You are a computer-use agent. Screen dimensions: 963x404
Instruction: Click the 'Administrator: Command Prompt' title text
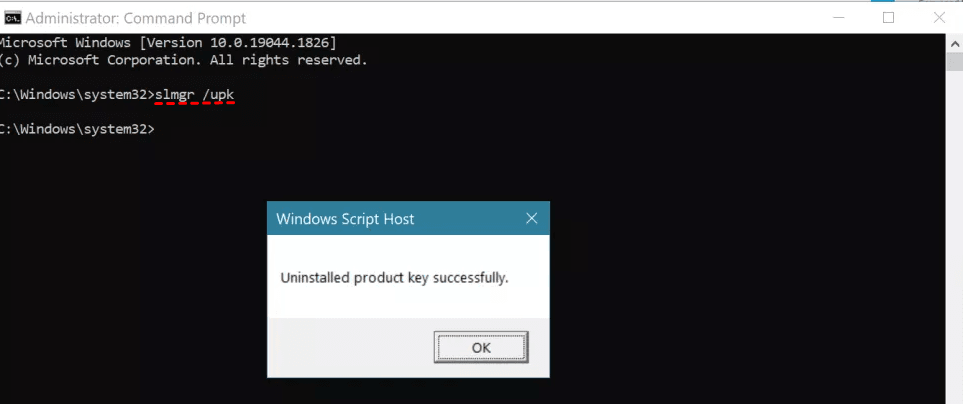click(135, 18)
